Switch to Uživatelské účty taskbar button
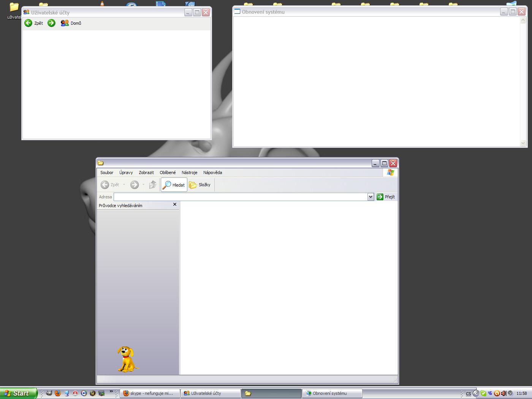 coord(211,393)
